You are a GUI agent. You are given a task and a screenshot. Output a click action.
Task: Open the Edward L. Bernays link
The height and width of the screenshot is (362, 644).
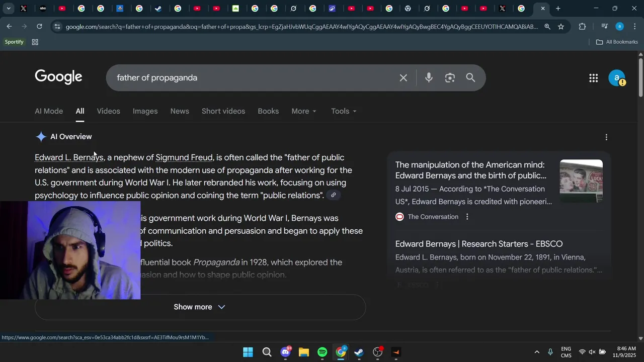(x=69, y=158)
